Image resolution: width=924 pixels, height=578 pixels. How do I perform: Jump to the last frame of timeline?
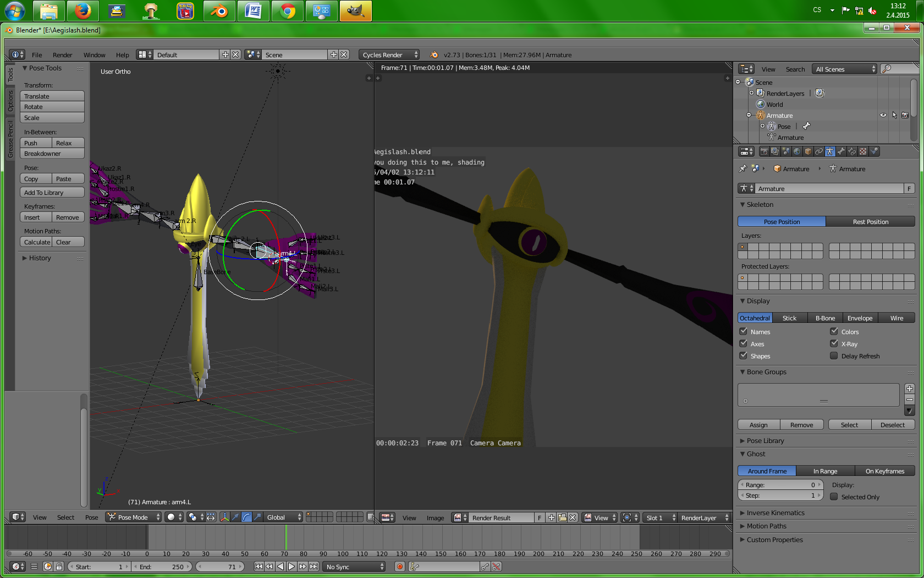[x=313, y=566]
